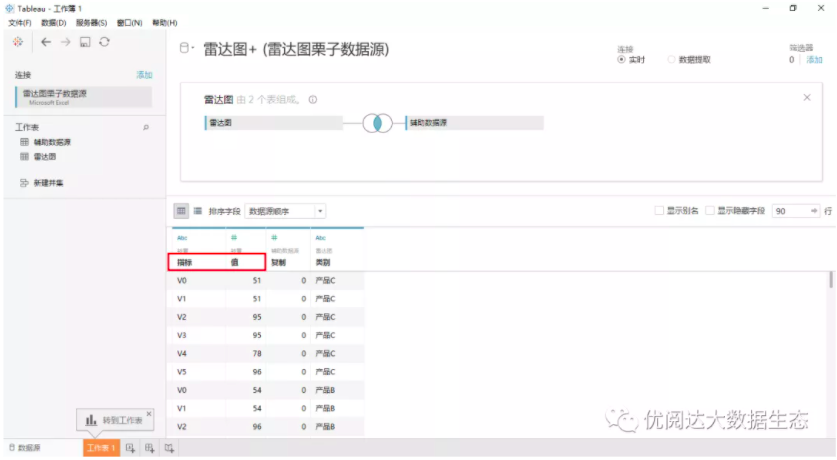Add a new worksheet from the bottom bar
This screenshot has height=460, width=837.
(x=130, y=448)
